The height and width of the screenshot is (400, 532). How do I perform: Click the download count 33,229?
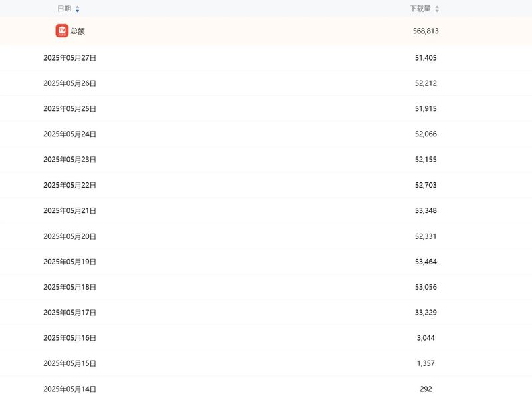[426, 313]
